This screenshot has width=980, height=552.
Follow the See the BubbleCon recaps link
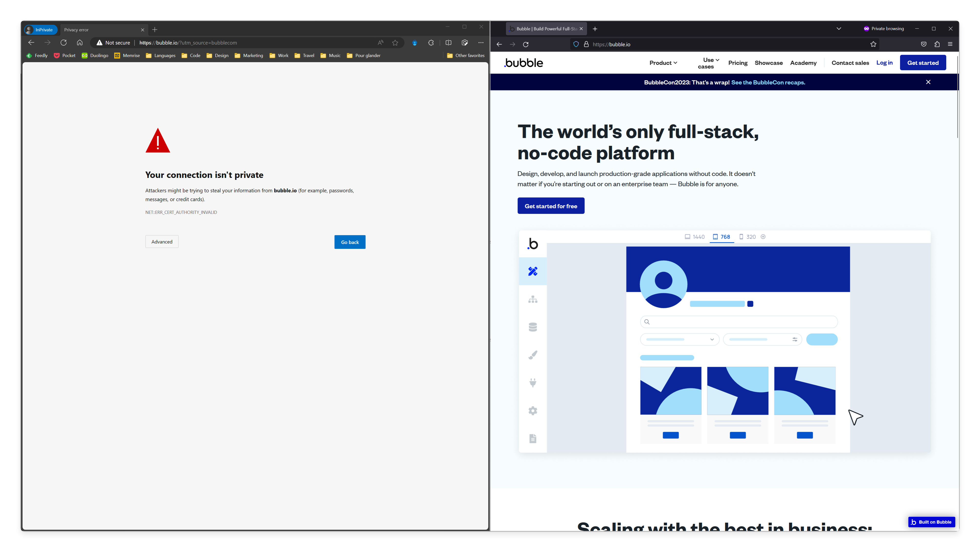(768, 82)
